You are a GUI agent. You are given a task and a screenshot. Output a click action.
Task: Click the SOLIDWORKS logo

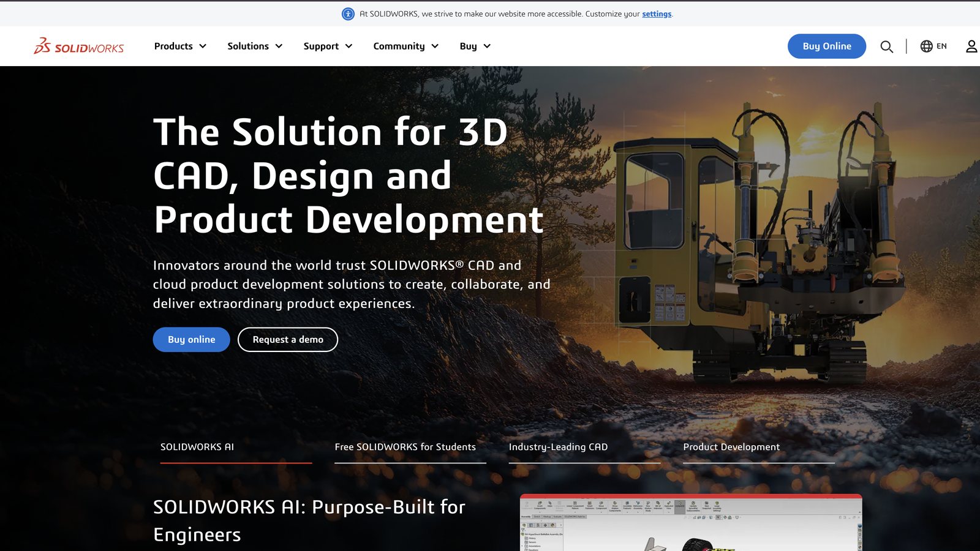[78, 46]
